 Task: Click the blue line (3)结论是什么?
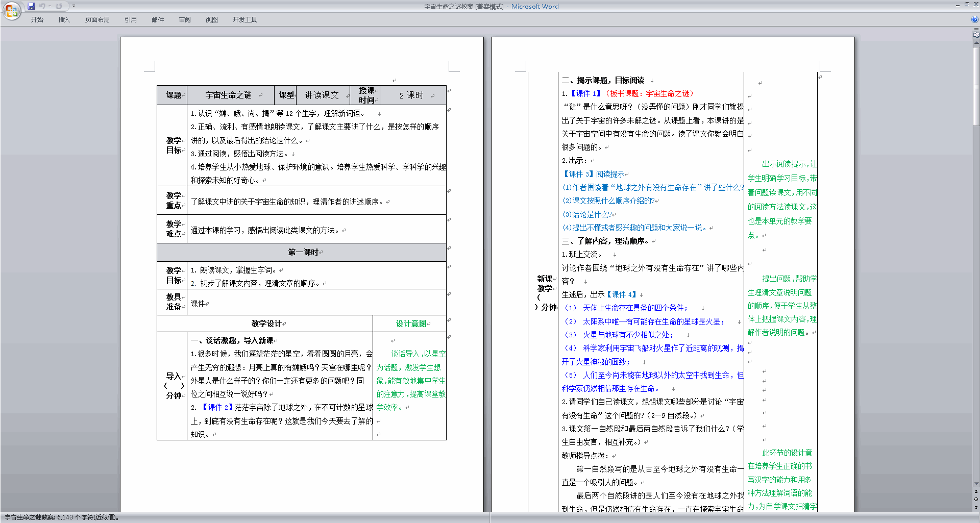[587, 214]
